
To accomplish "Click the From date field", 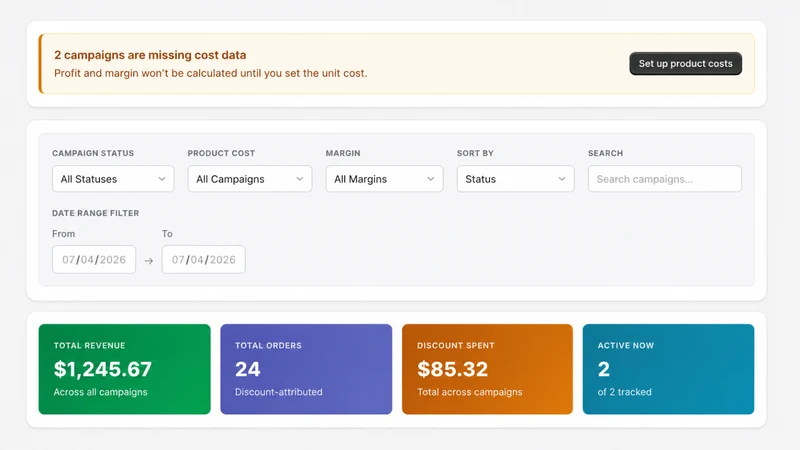I will [x=94, y=259].
